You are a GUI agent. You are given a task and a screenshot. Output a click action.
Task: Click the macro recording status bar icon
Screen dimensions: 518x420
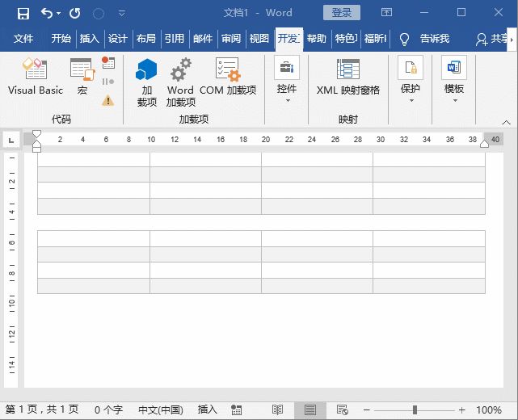tap(236, 409)
